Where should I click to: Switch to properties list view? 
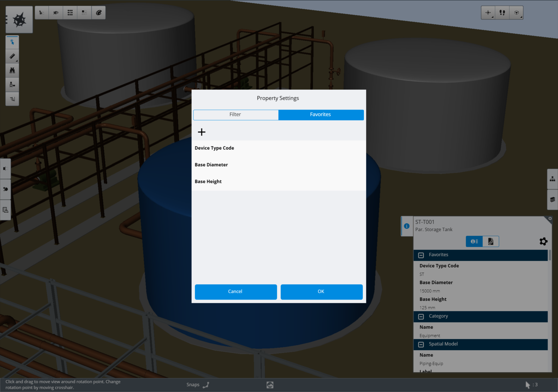pos(474,241)
